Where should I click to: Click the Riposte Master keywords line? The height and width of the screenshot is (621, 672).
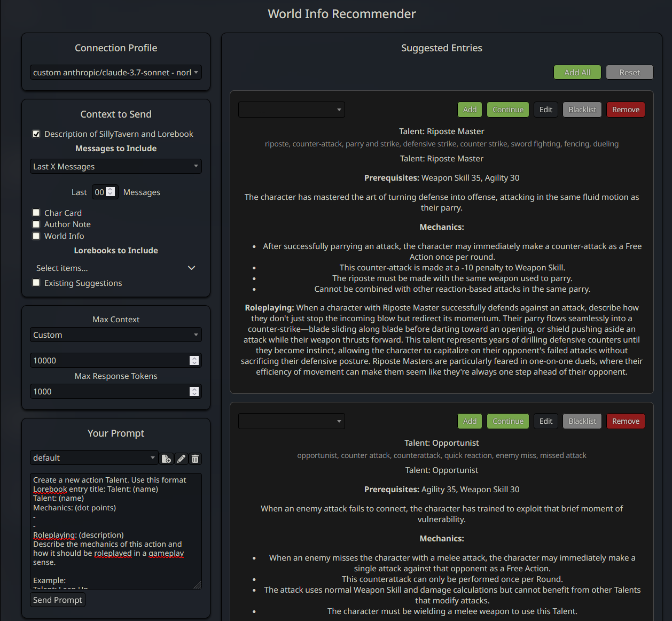click(x=442, y=144)
